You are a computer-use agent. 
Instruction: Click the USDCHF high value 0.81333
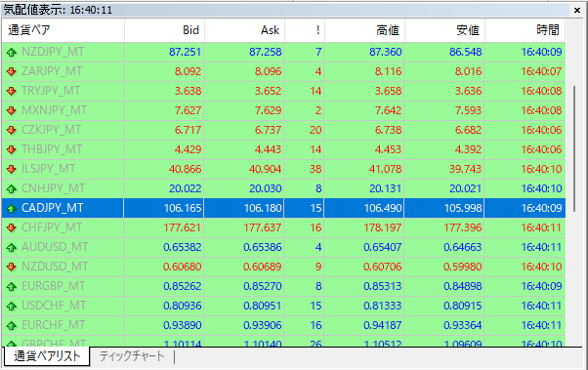383,306
